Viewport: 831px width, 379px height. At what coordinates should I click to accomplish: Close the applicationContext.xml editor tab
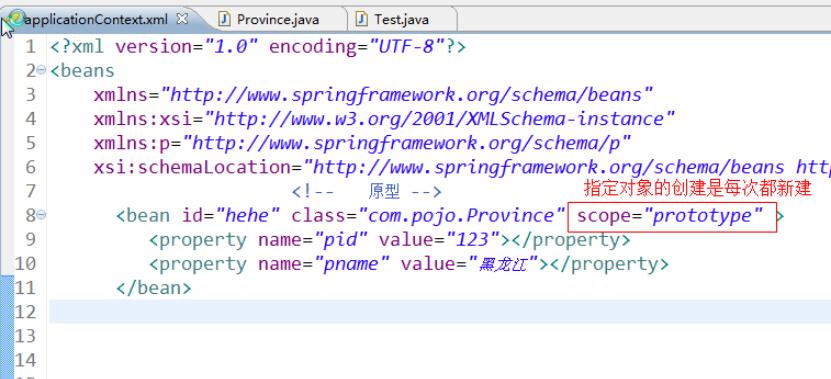(182, 19)
